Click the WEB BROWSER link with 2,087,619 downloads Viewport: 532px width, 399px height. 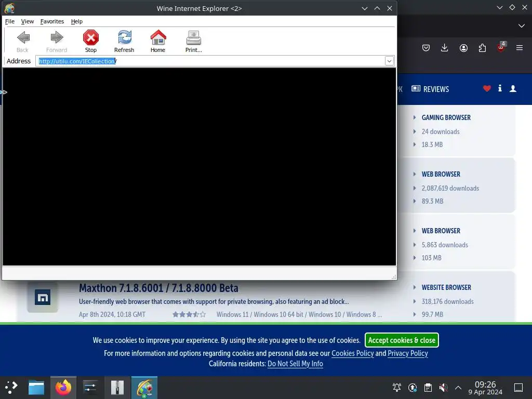coord(441,174)
